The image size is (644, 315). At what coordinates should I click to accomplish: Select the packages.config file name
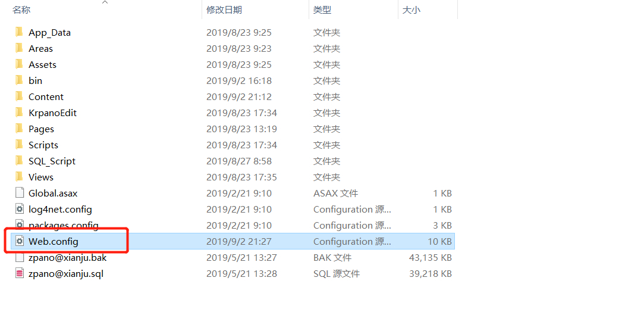point(63,225)
